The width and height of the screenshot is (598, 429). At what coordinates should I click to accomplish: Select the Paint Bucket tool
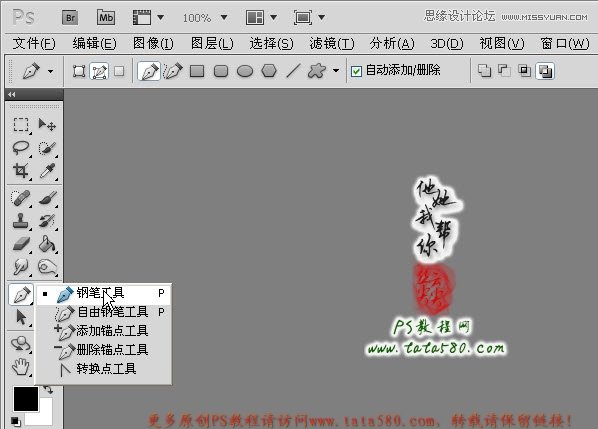47,244
